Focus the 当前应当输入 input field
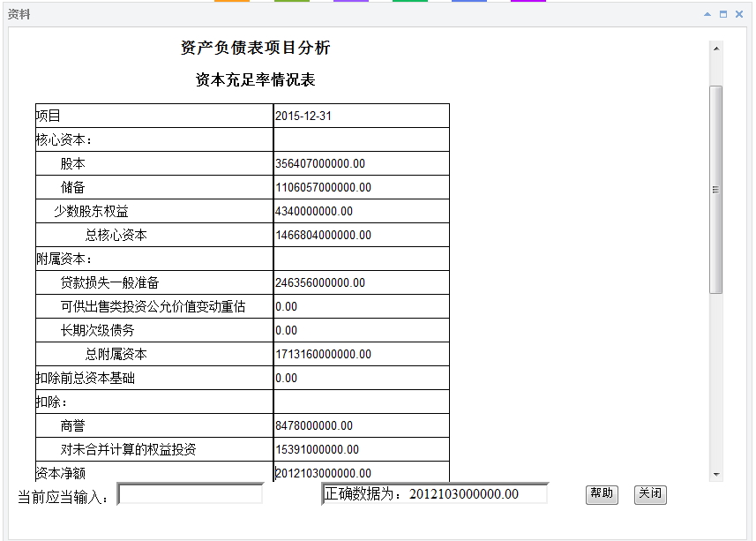The image size is (756, 541). pyautogui.click(x=190, y=493)
